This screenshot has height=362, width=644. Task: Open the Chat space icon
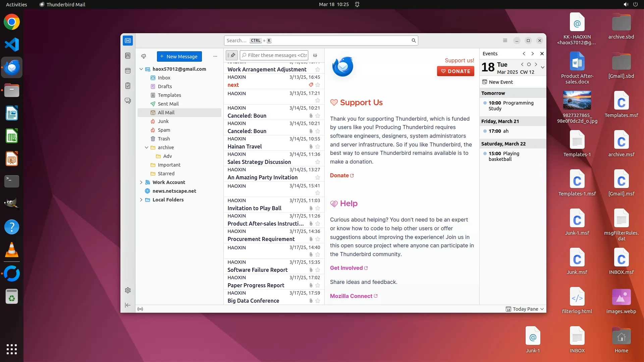[128, 101]
